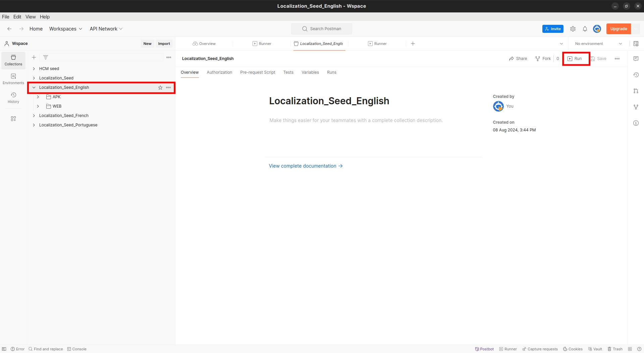Screen dimensions: 644x353
Task: Star the Localization_Seed_English collection
Action: click(160, 87)
